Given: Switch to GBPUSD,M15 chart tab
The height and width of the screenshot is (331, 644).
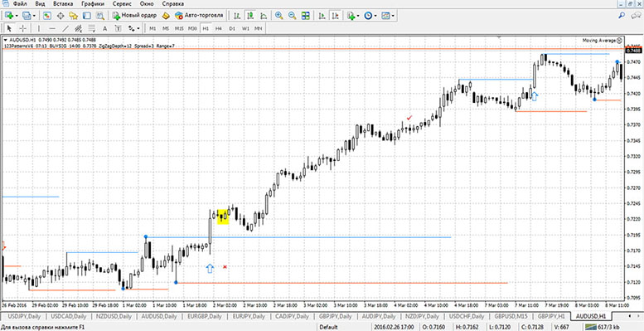Looking at the screenshot, I should coord(511,316).
